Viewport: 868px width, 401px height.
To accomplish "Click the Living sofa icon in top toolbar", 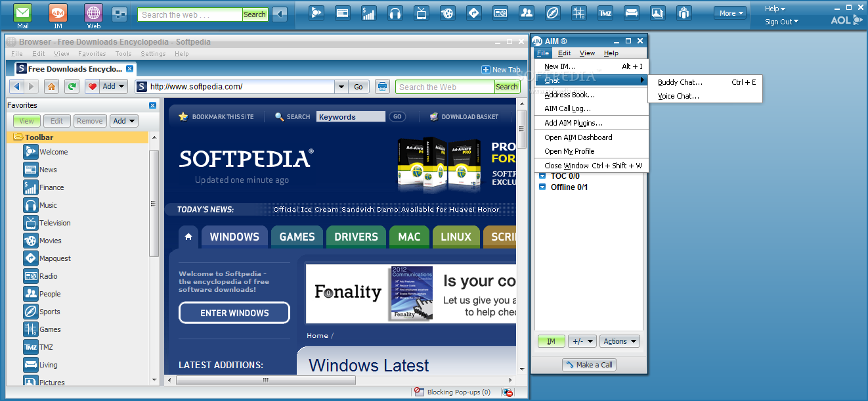I will click(x=631, y=12).
